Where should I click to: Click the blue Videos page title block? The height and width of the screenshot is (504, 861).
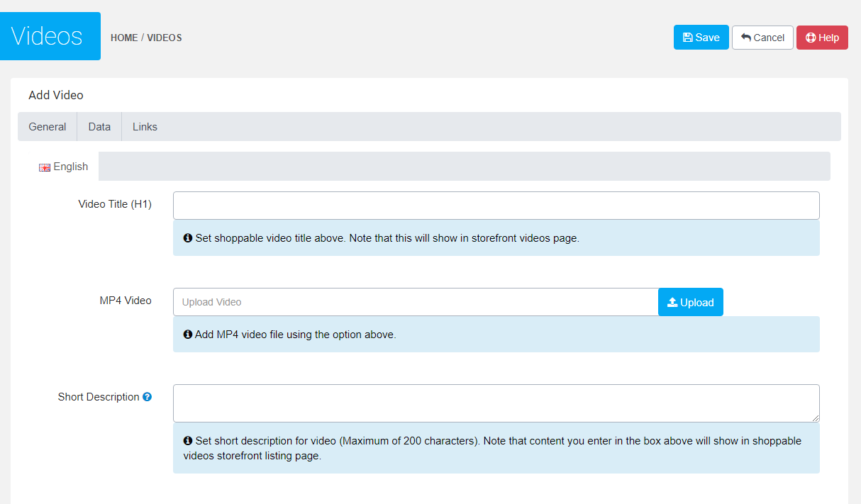[x=50, y=36]
